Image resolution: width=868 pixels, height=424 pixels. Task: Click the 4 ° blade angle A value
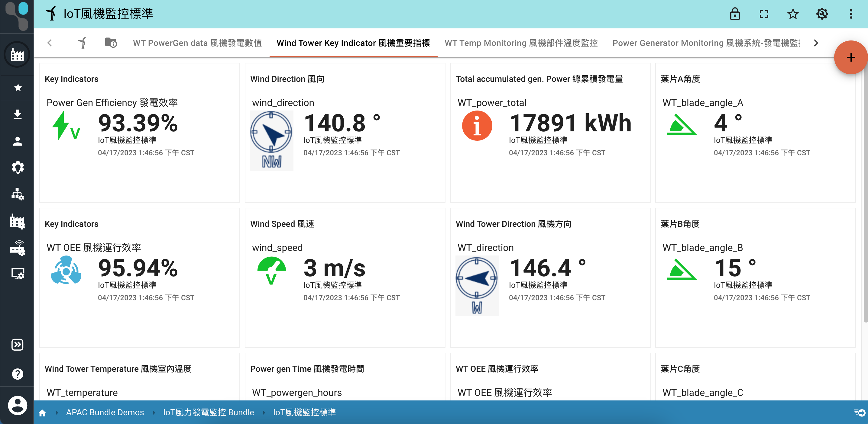click(x=728, y=123)
